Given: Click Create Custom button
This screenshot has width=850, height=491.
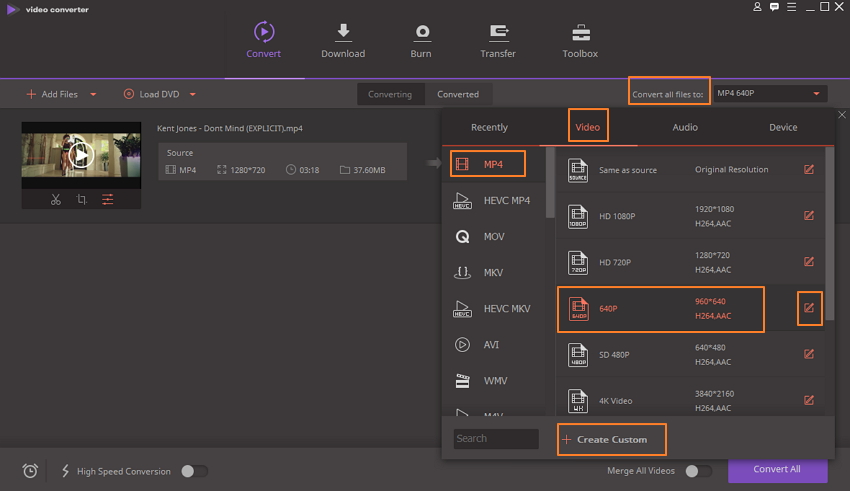Looking at the screenshot, I should coord(611,440).
